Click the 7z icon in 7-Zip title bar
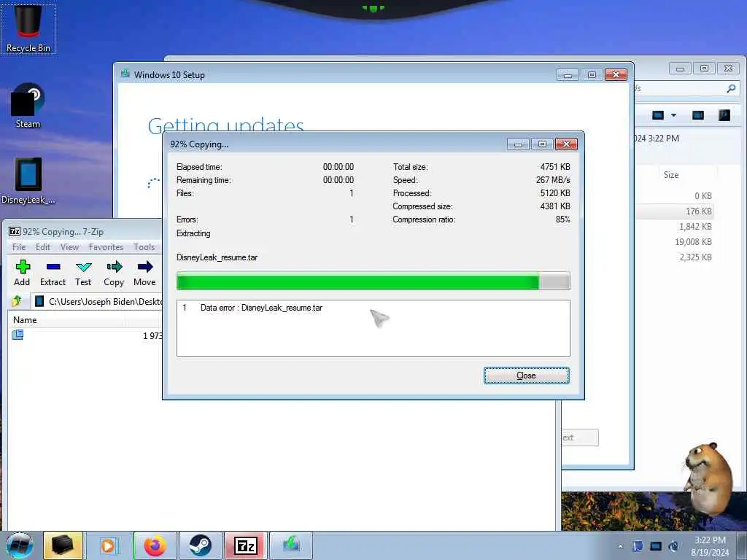 15,231
